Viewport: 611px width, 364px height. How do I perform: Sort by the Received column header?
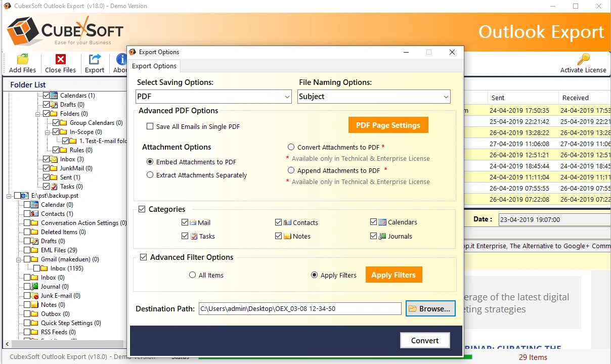(585, 98)
